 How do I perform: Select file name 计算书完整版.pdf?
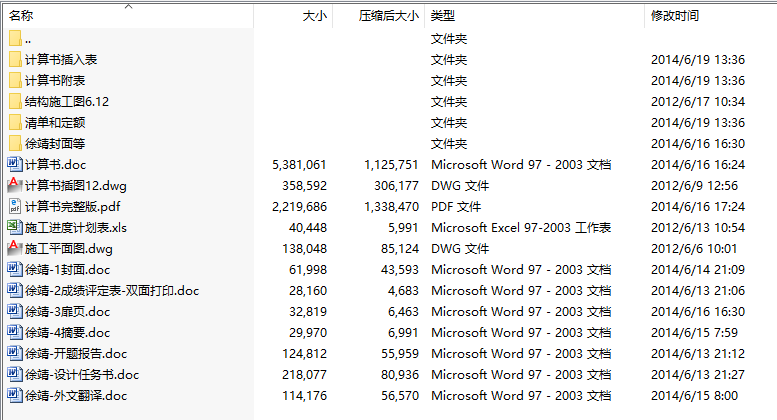(x=73, y=207)
